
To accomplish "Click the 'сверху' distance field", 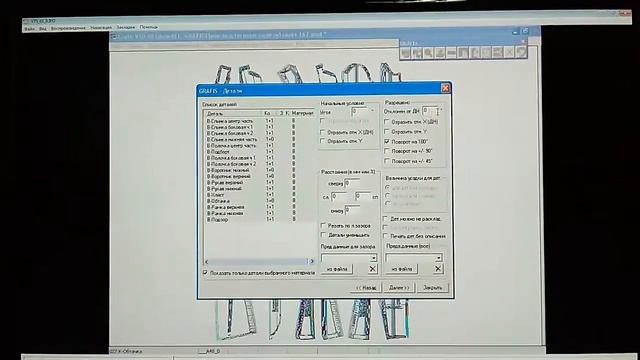I will (352, 184).
